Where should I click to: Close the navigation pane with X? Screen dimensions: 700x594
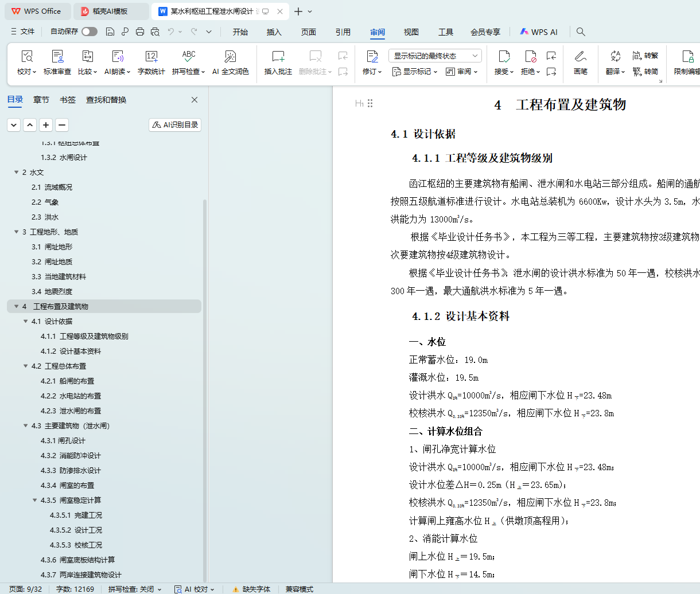coord(195,100)
